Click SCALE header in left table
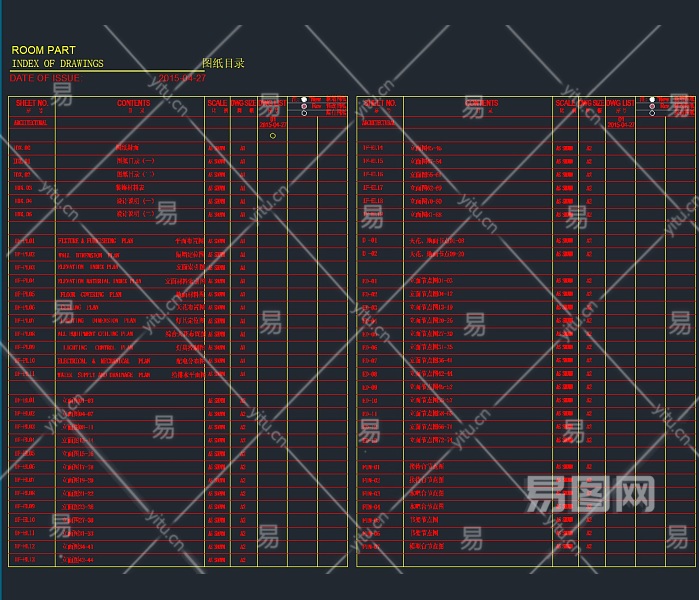The width and height of the screenshot is (699, 600). pos(217,103)
